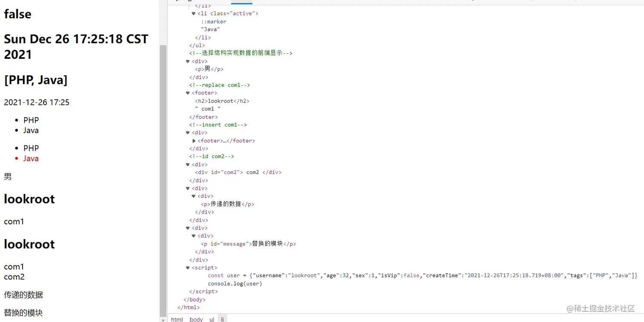Select body in the DOM breadcrumb bar

pos(196,319)
